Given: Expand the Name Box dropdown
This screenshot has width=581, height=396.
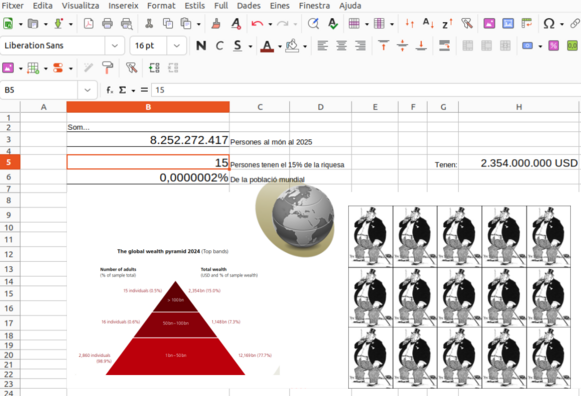Looking at the screenshot, I should 87,90.
